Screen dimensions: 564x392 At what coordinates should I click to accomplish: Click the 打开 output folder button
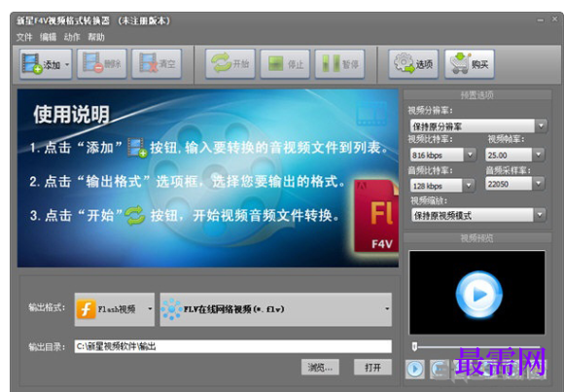pyautogui.click(x=372, y=367)
